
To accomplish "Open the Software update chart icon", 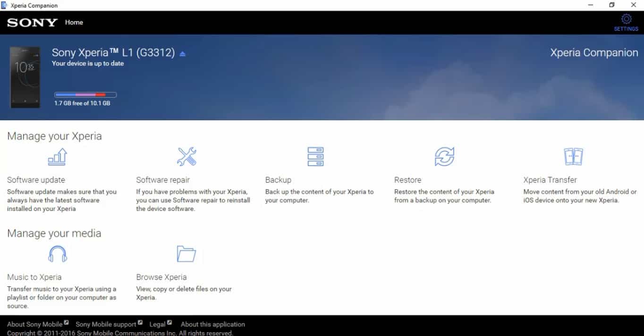I will pos(58,157).
